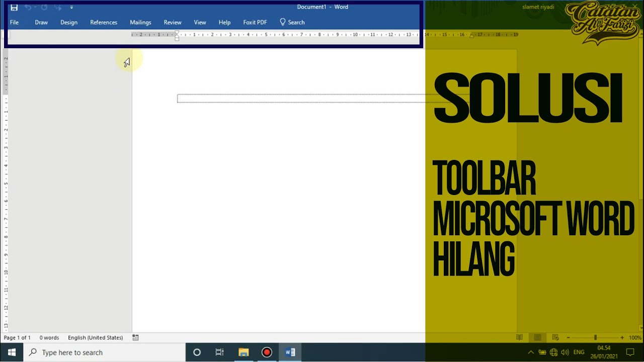The height and width of the screenshot is (362, 644).
Task: Click the left indent marker below ruler
Action: coord(177,38)
